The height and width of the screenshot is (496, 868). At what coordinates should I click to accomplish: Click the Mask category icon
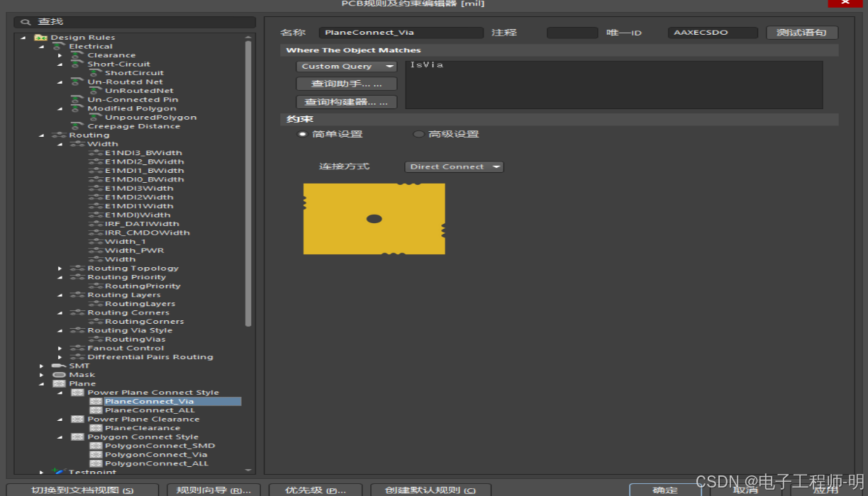tap(59, 375)
